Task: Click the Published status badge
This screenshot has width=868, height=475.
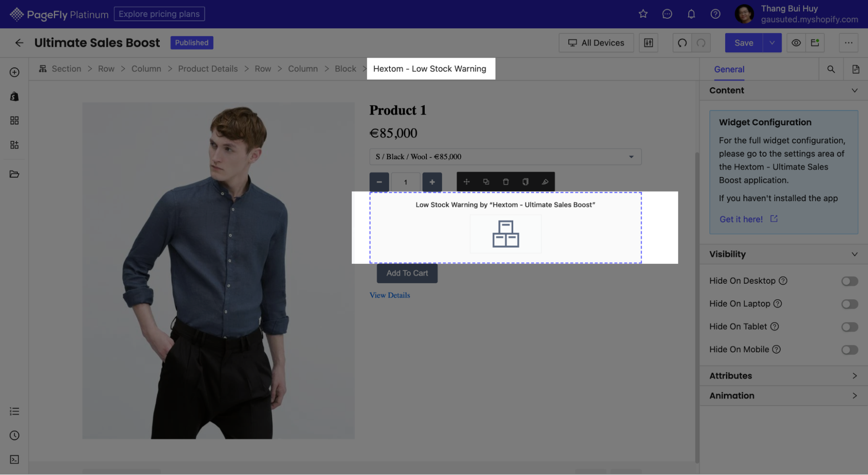Action: tap(191, 43)
